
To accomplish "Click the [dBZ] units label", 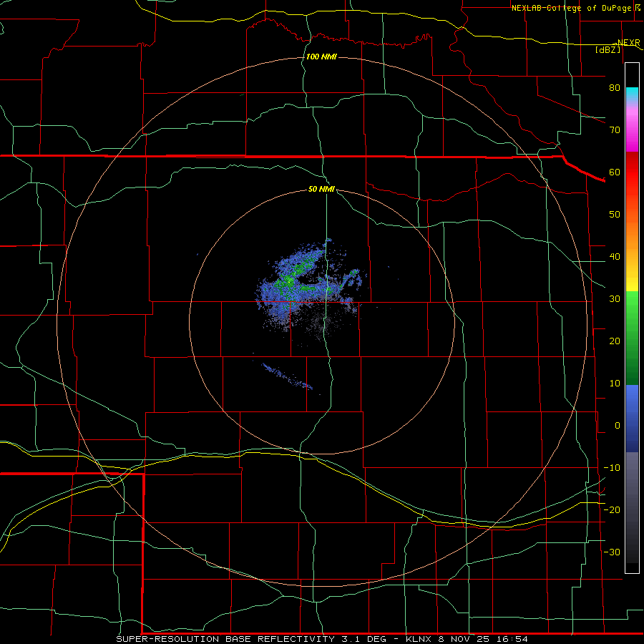I will 608,49.
